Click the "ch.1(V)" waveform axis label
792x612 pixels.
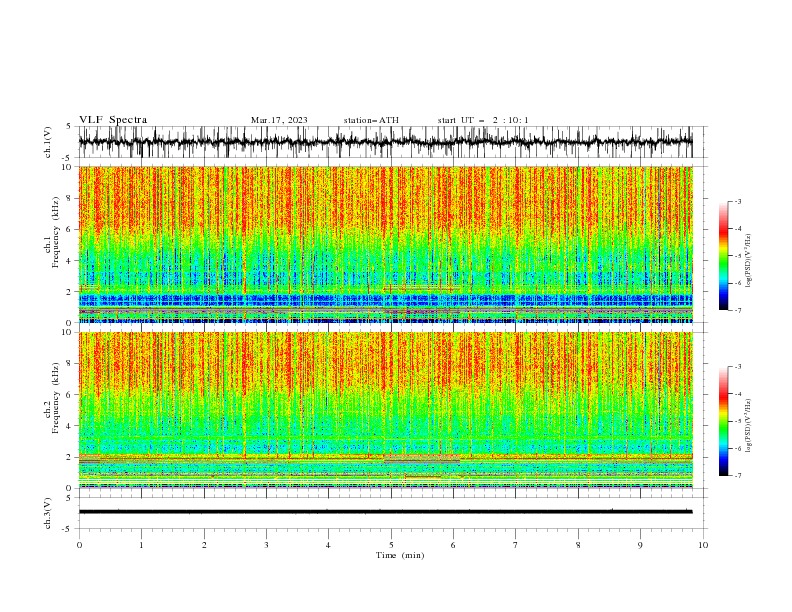tap(48, 142)
